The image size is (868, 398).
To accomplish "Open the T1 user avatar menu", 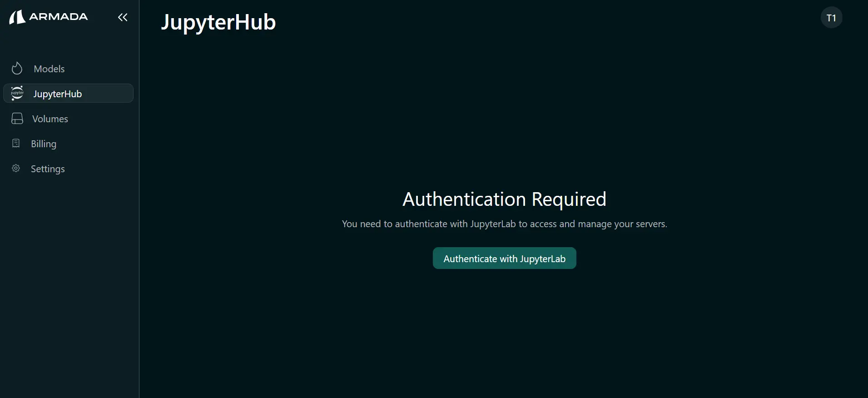I will coord(831,18).
